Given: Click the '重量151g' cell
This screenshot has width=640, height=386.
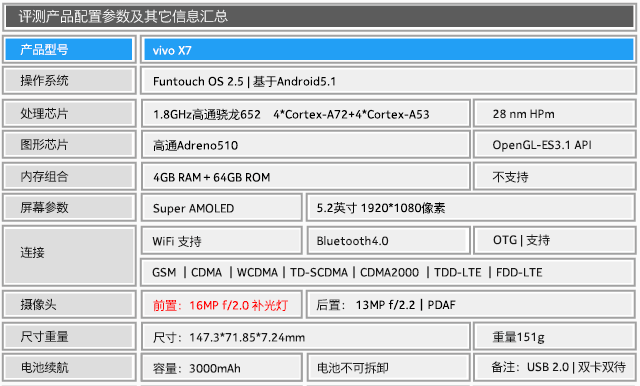Looking at the screenshot, I should 555,337.
